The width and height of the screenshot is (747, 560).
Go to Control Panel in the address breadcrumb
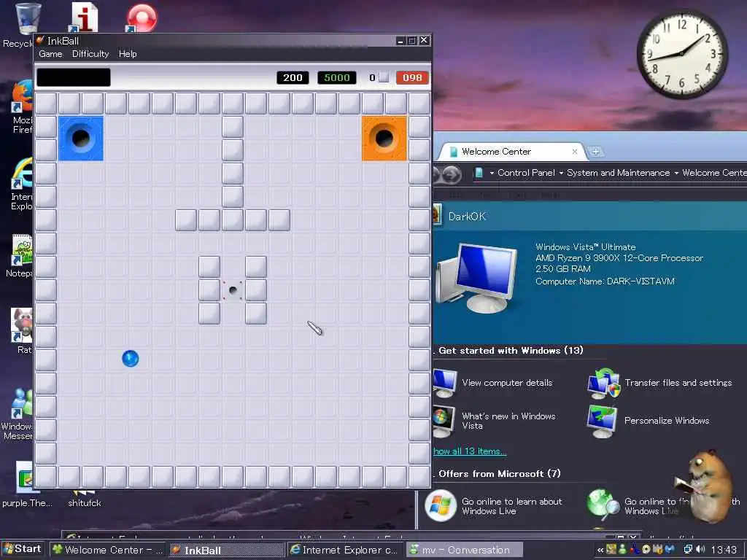[x=526, y=173]
